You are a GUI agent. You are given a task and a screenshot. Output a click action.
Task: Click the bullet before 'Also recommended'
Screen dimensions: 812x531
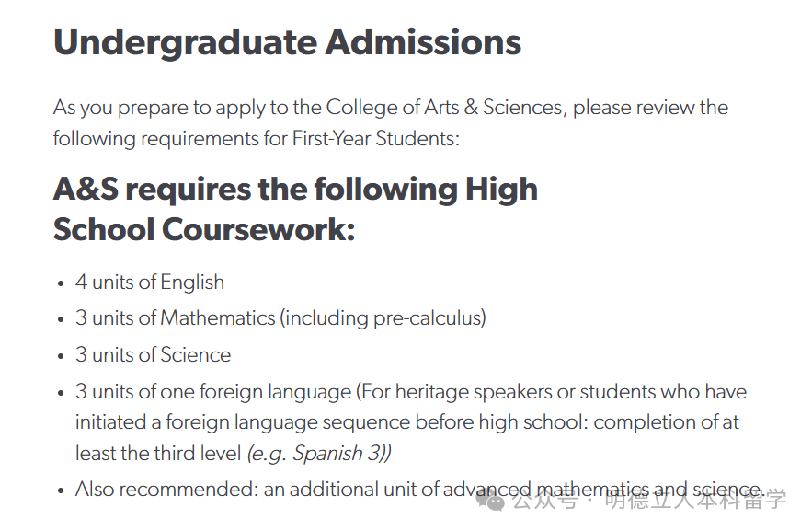61,491
